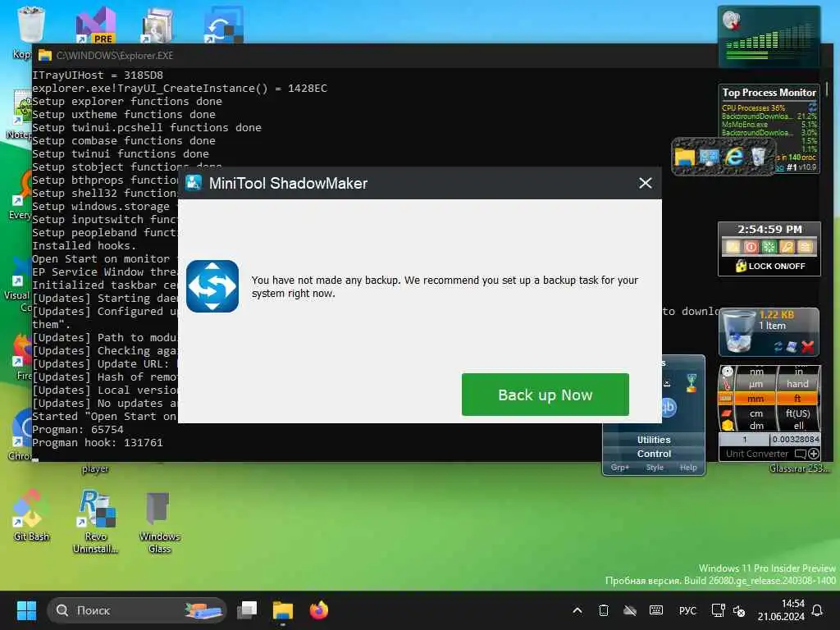
Task: Click the recycle bin gadget trash can image
Action: (738, 331)
